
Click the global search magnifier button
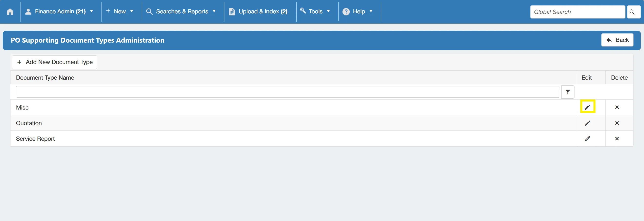click(634, 12)
